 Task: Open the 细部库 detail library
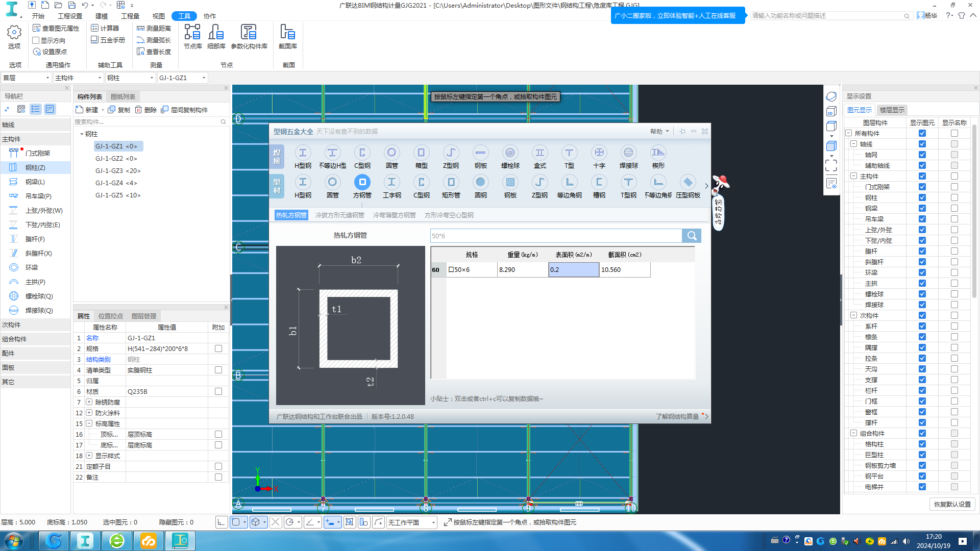(x=216, y=37)
